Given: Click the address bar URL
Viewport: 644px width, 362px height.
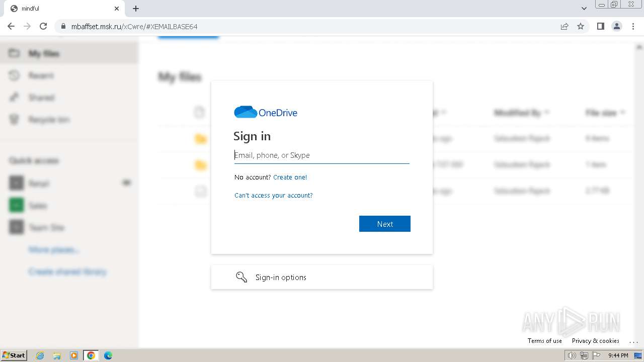Looking at the screenshot, I should tap(134, 26).
